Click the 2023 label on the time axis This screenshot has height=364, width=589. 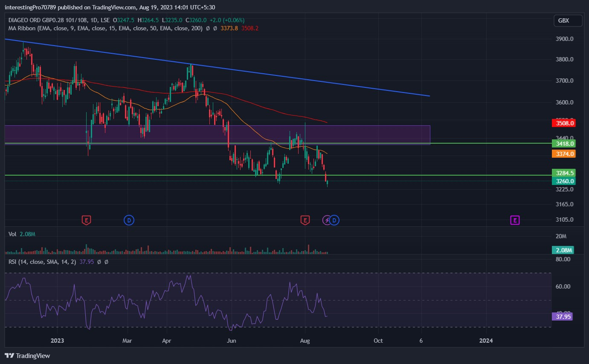click(x=57, y=341)
